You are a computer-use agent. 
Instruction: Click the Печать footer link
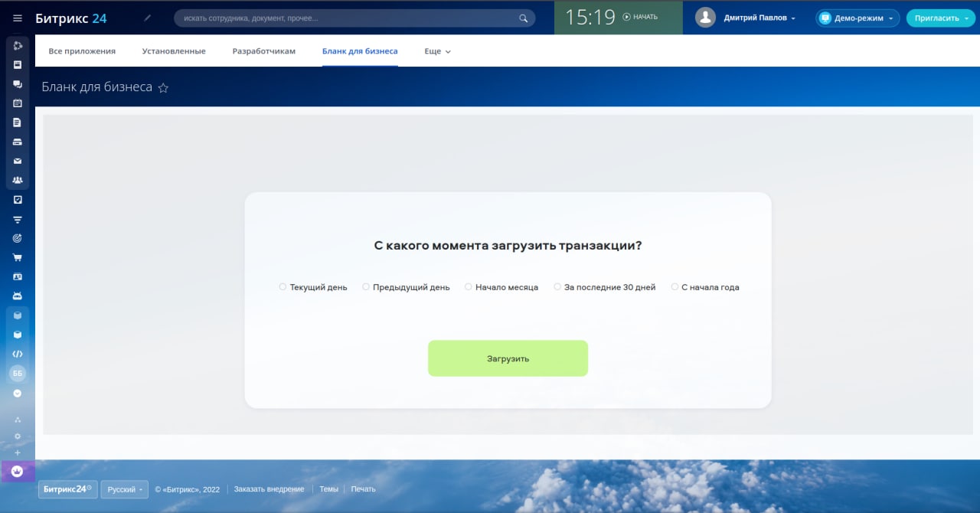click(x=364, y=489)
